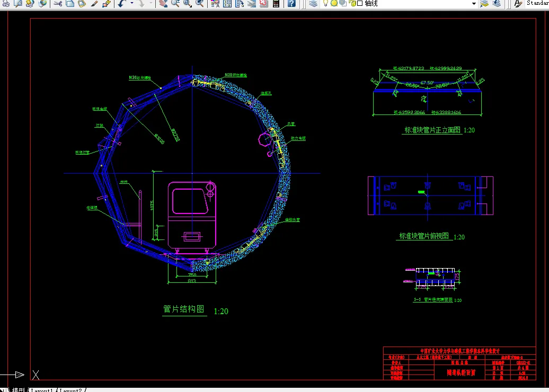Click the 轴线 layer color box
The height and width of the screenshot is (392, 549).
pyautogui.click(x=360, y=4)
